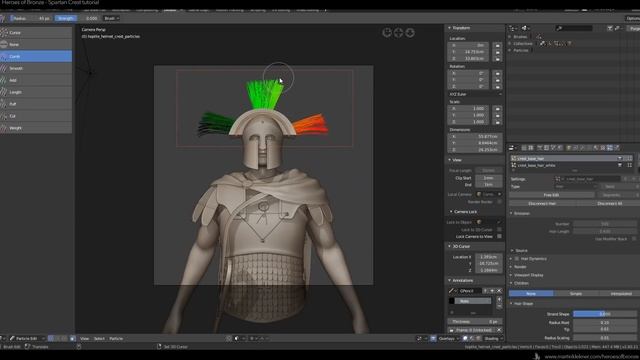Viewport: 640px width, 360px height.
Task: Select the Smooth particle brush tool
Action: 36,68
